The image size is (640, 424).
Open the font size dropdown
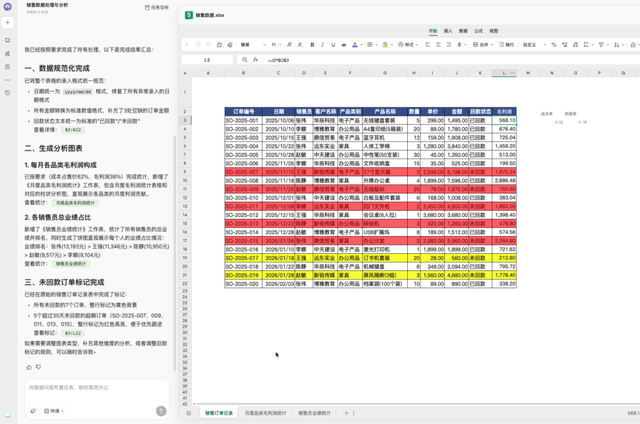[x=276, y=44]
